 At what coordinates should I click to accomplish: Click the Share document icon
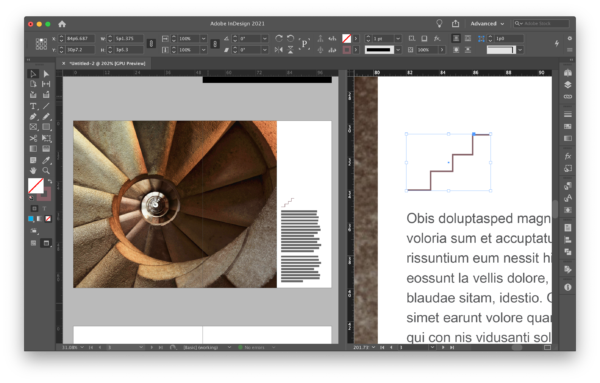point(455,24)
